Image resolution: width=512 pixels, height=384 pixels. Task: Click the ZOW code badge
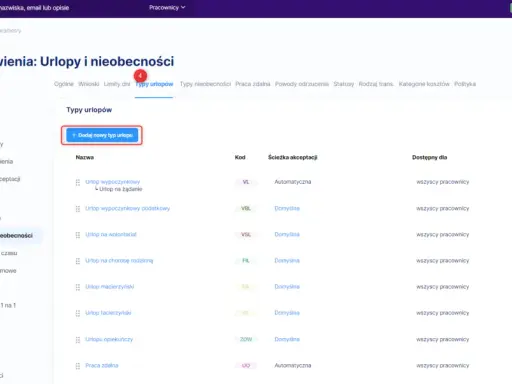coord(246,339)
